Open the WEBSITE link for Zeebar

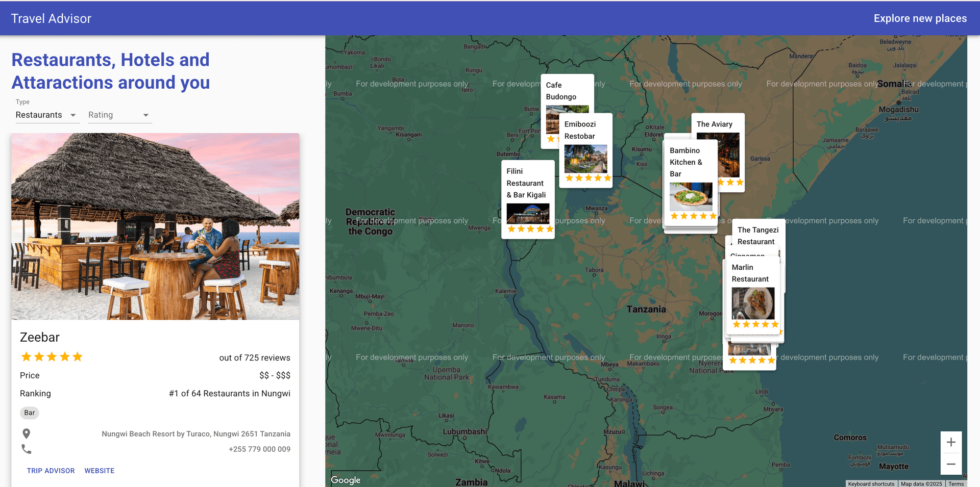click(100, 471)
